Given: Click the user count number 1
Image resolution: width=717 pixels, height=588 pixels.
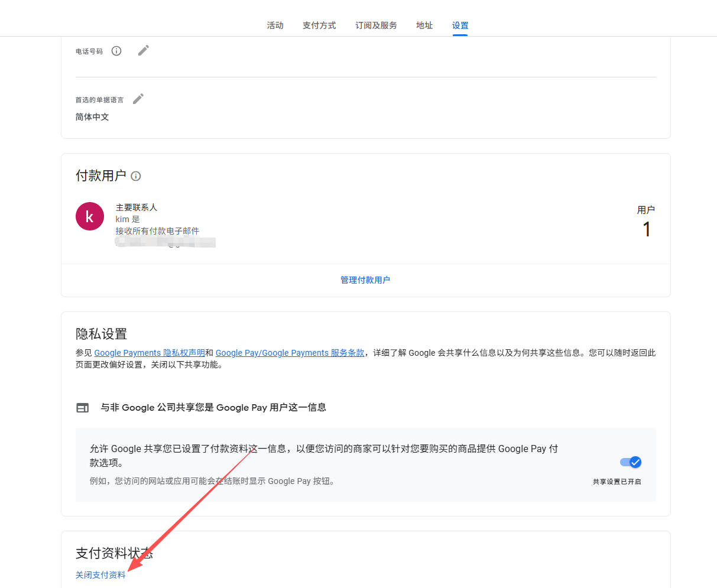Looking at the screenshot, I should [x=647, y=229].
